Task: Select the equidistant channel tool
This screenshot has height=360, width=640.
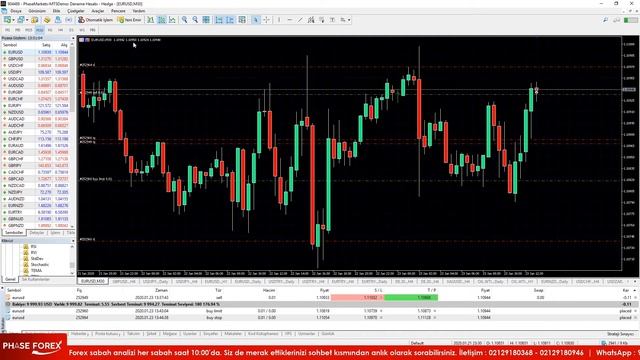Action: click(x=311, y=20)
